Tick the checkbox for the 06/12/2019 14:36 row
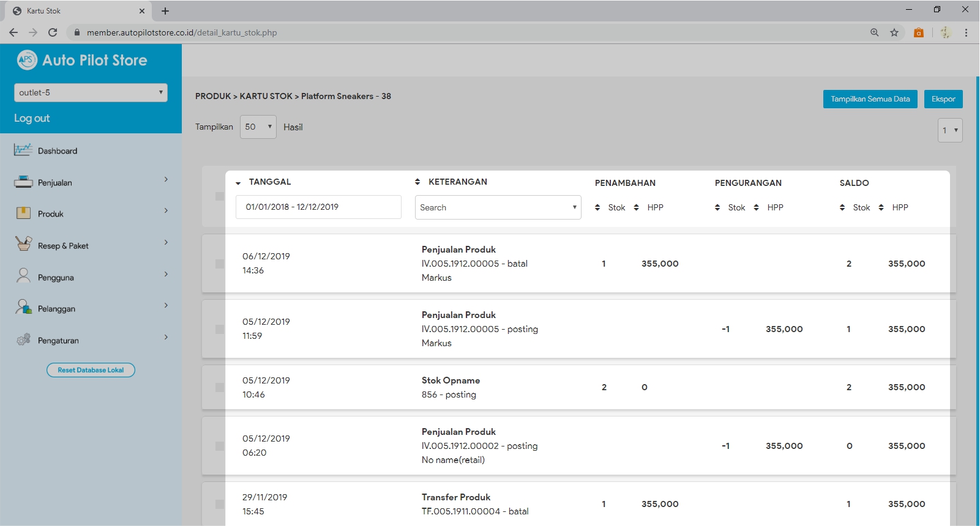 pos(219,264)
